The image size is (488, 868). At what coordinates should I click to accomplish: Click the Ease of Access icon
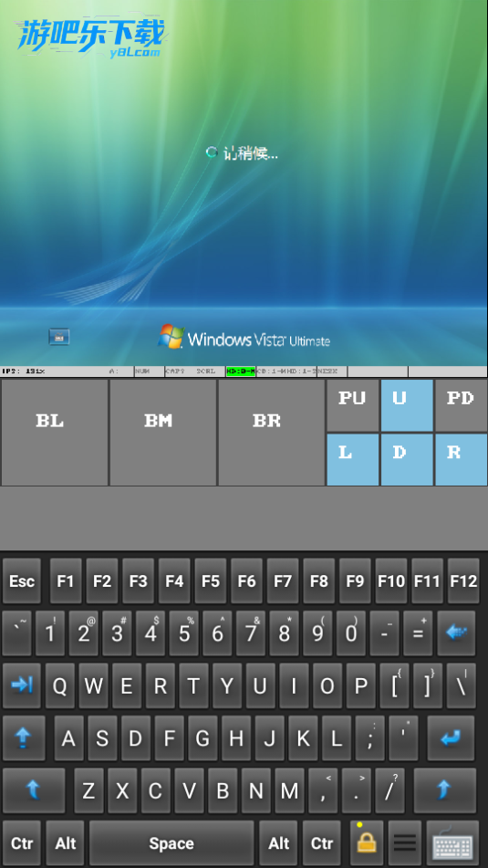(x=59, y=337)
